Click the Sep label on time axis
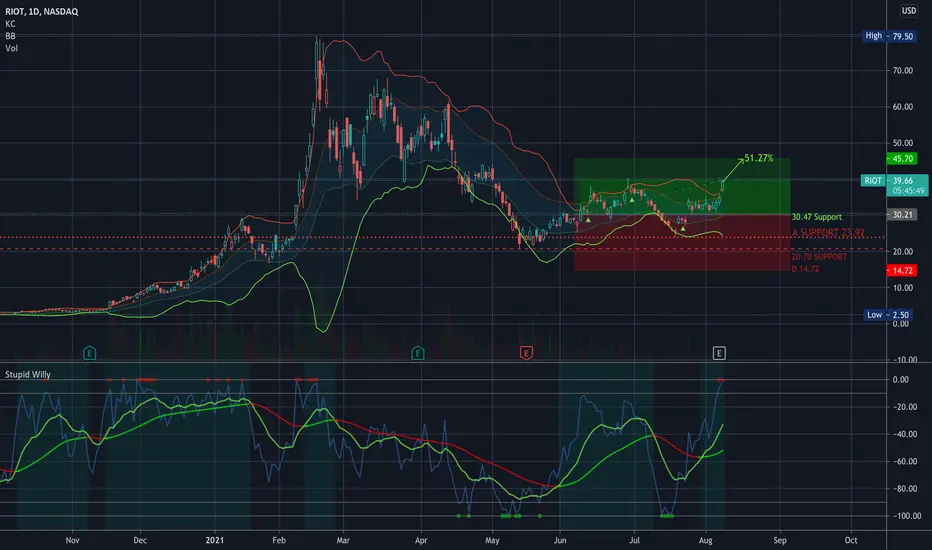Screen dimensions: 932x550 point(780,540)
